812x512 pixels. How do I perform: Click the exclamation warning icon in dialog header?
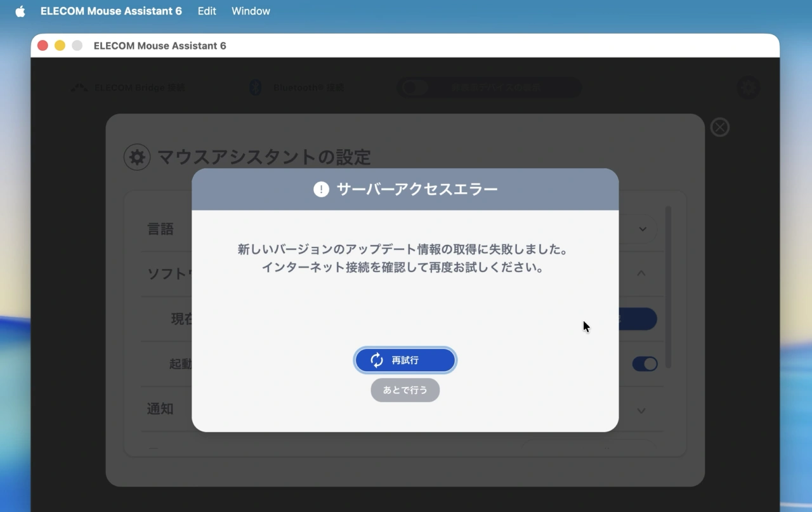click(322, 189)
